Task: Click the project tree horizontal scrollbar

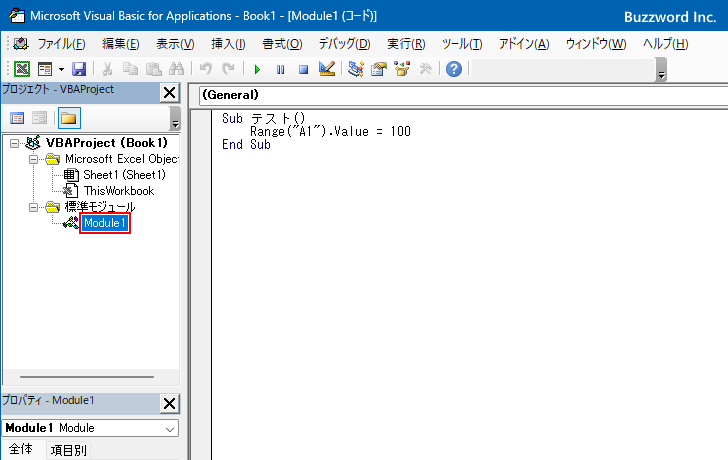Action: point(87,377)
